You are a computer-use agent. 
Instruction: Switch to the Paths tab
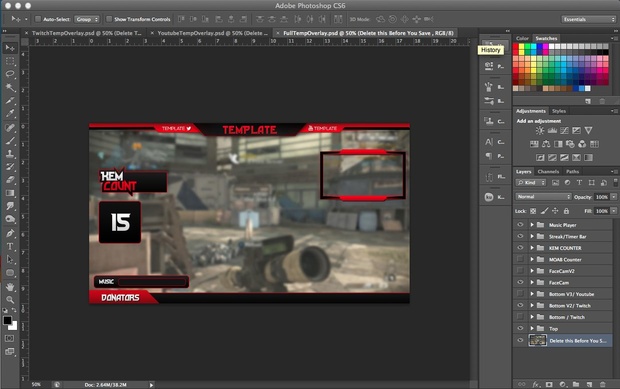click(x=572, y=172)
